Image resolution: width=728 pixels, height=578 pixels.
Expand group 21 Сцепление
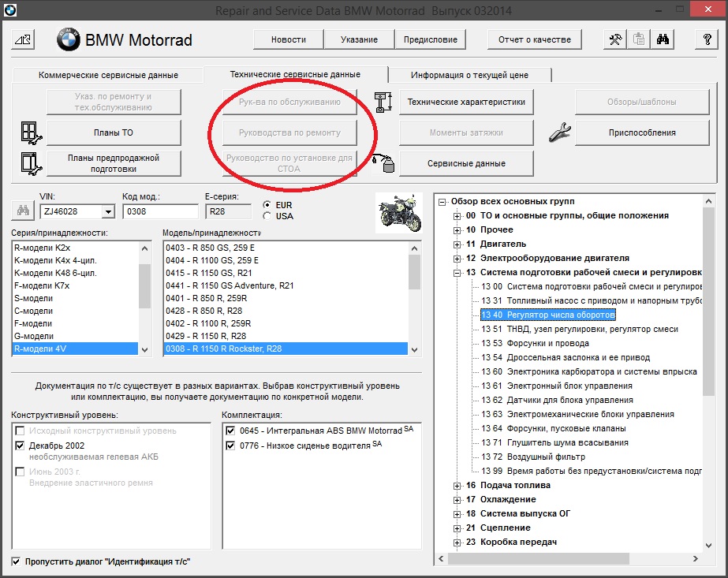pyautogui.click(x=457, y=528)
